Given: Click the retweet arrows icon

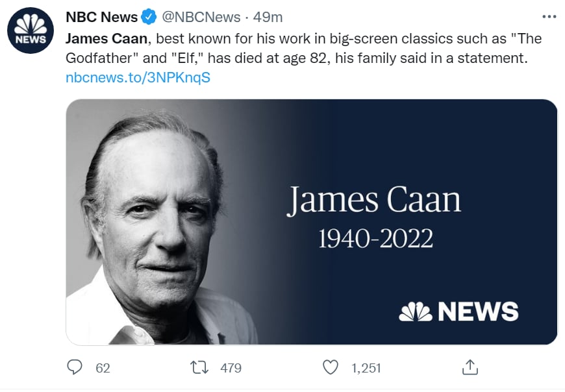Looking at the screenshot, I should 199,367.
